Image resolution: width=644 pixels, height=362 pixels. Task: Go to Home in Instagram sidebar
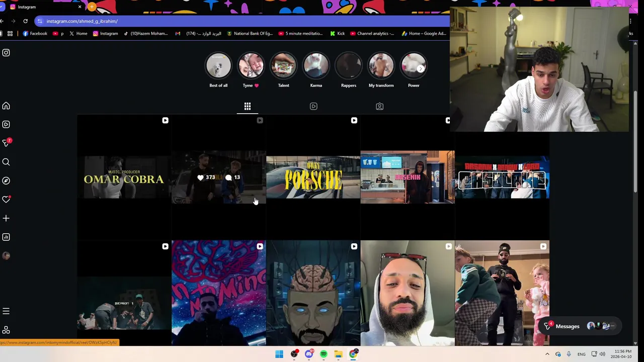(6, 106)
